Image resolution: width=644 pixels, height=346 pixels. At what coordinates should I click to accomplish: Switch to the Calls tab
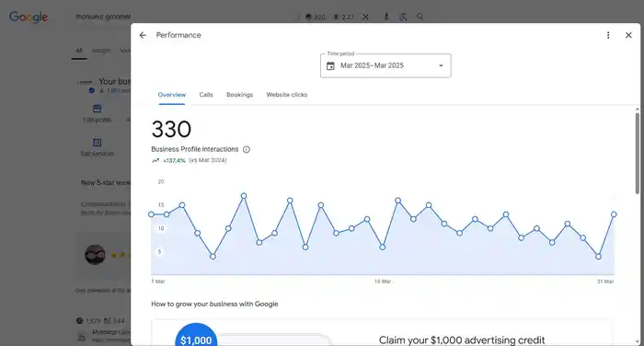pos(206,95)
